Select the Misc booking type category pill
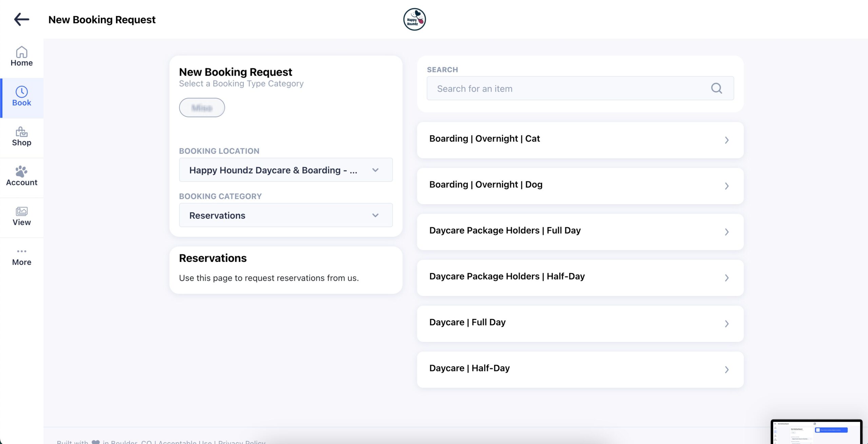This screenshot has height=444, width=868. (x=202, y=107)
